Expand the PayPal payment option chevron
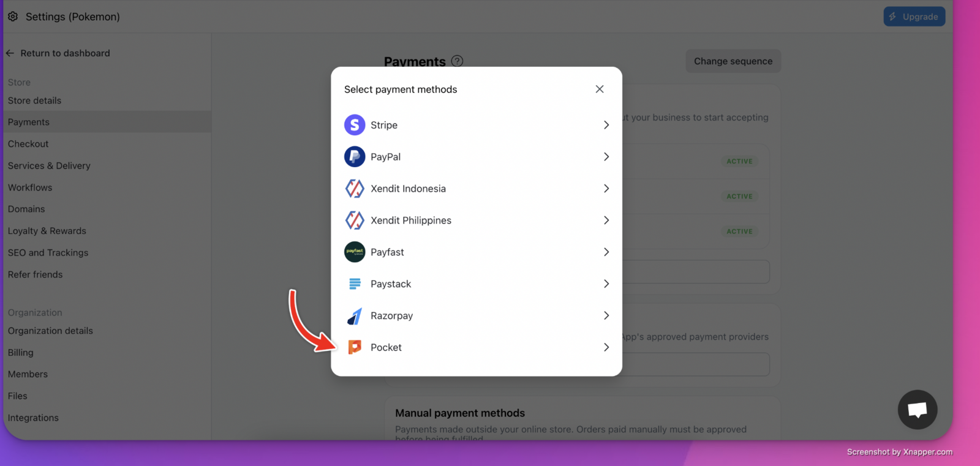The width and height of the screenshot is (980, 466). click(x=606, y=157)
